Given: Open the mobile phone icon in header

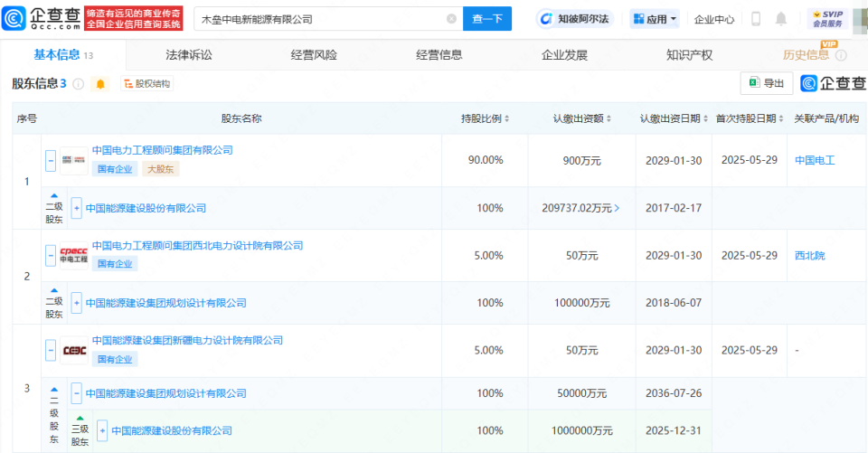Looking at the screenshot, I should click(x=756, y=19).
